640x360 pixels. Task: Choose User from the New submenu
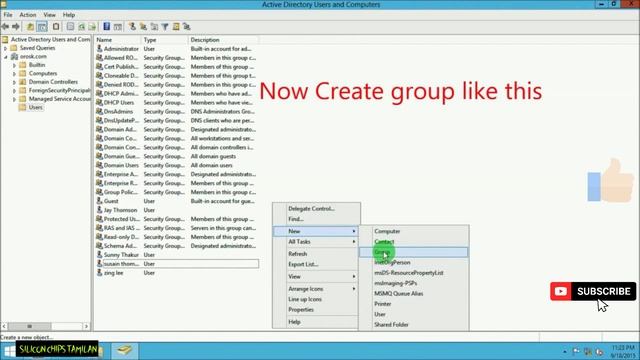(x=413, y=314)
